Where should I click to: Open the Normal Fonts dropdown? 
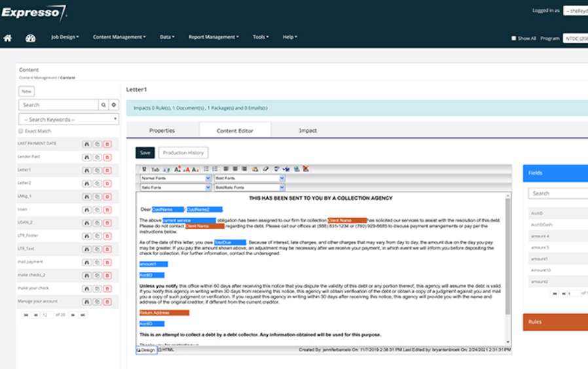pos(175,179)
